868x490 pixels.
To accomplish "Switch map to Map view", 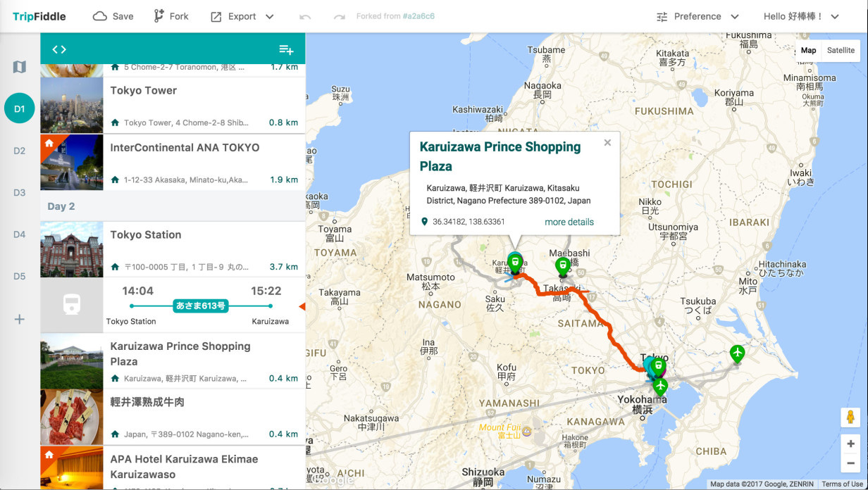I will tap(808, 50).
